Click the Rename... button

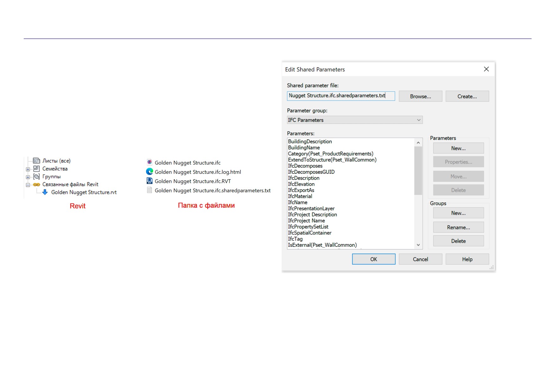pyautogui.click(x=458, y=227)
